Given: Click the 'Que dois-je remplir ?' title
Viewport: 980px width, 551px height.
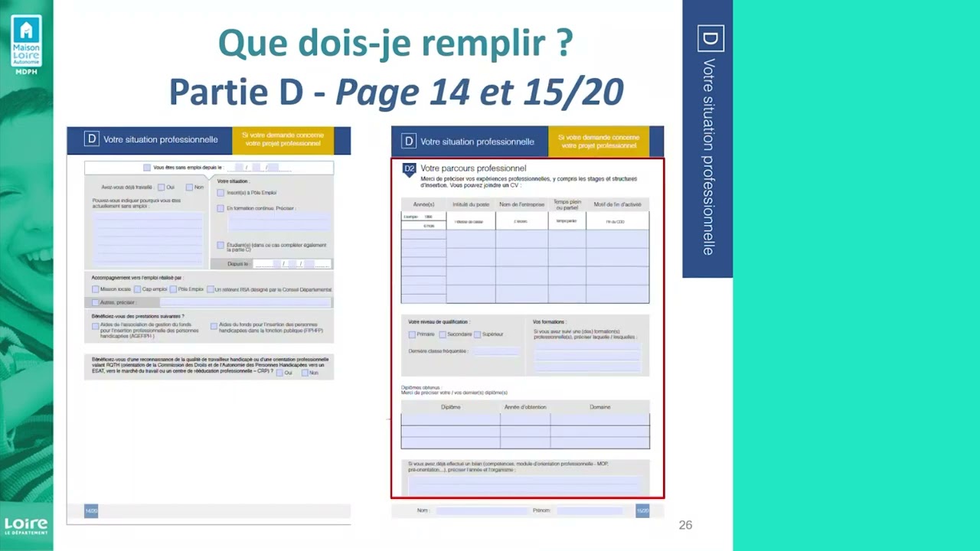Looking at the screenshot, I should [x=395, y=43].
